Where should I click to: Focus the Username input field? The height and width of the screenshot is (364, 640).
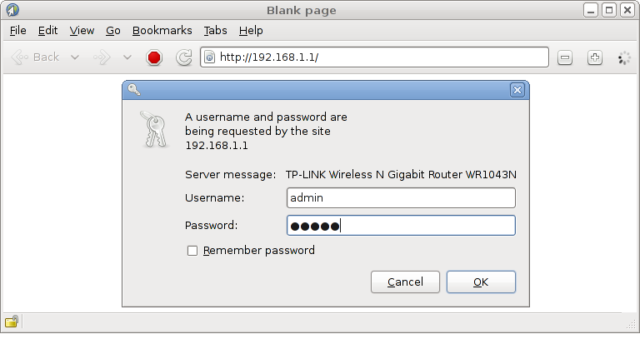point(401,198)
